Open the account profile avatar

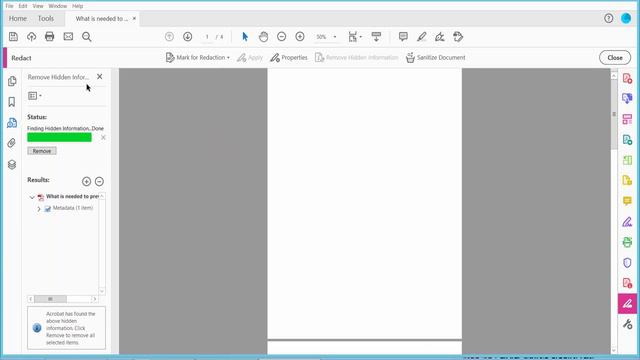coord(626,18)
